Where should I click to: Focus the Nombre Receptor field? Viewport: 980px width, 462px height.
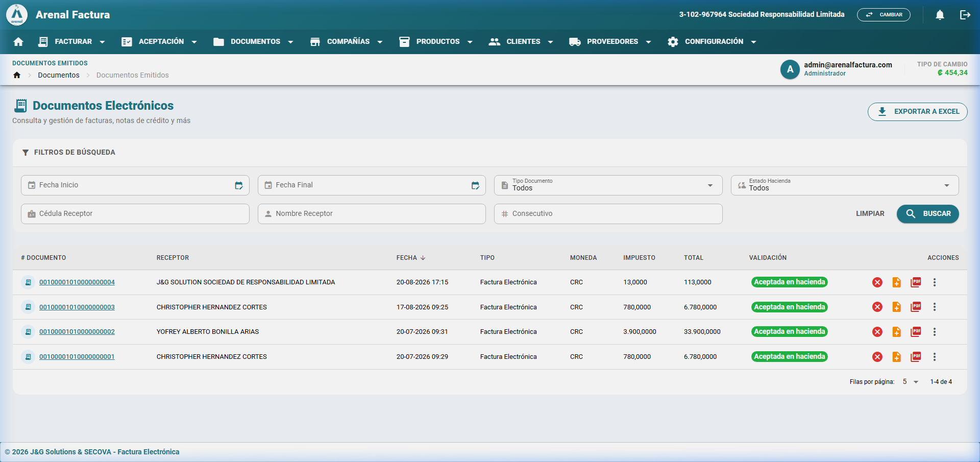tap(372, 214)
